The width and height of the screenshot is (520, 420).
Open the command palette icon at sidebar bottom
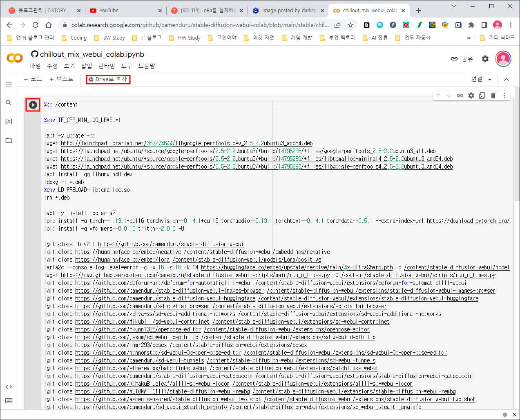9,401
